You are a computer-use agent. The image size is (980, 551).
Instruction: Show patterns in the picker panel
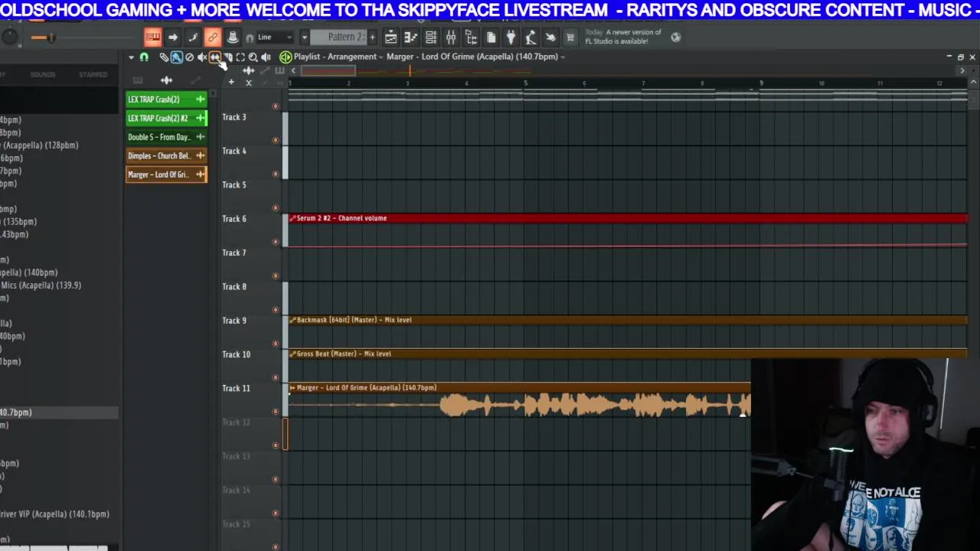[137, 80]
